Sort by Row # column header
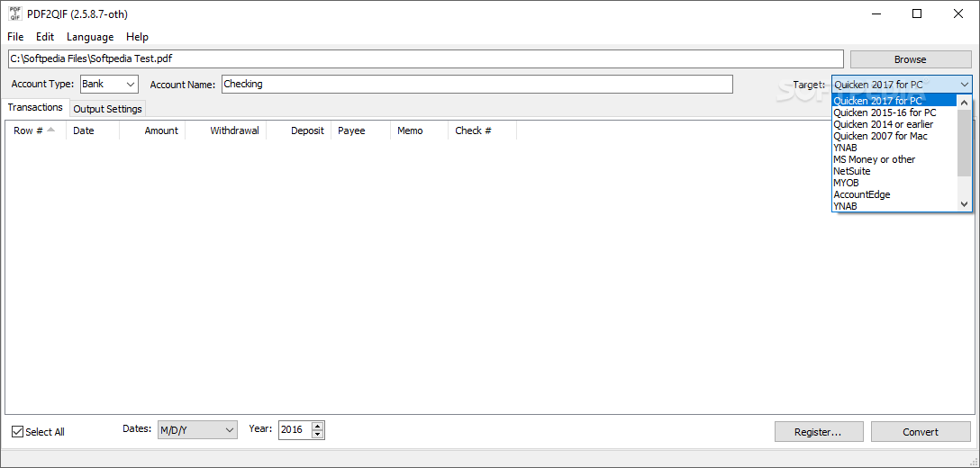This screenshot has height=468, width=980. (x=35, y=130)
